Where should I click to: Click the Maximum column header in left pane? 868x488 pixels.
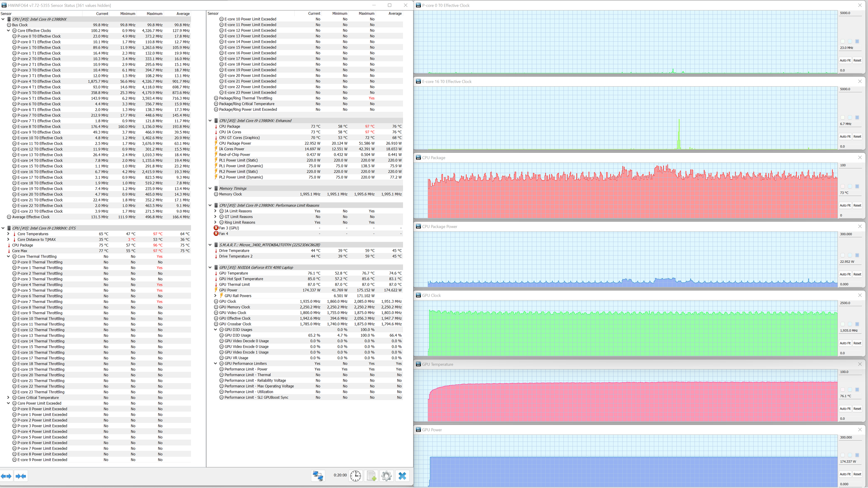[154, 14]
